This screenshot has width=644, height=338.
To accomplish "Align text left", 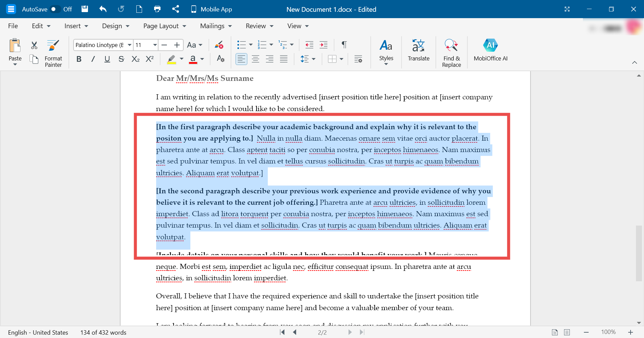I will click(241, 59).
